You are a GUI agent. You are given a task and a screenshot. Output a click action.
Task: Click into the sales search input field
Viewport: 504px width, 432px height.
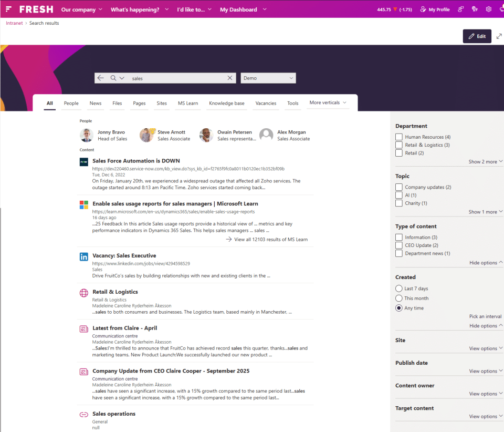(176, 78)
